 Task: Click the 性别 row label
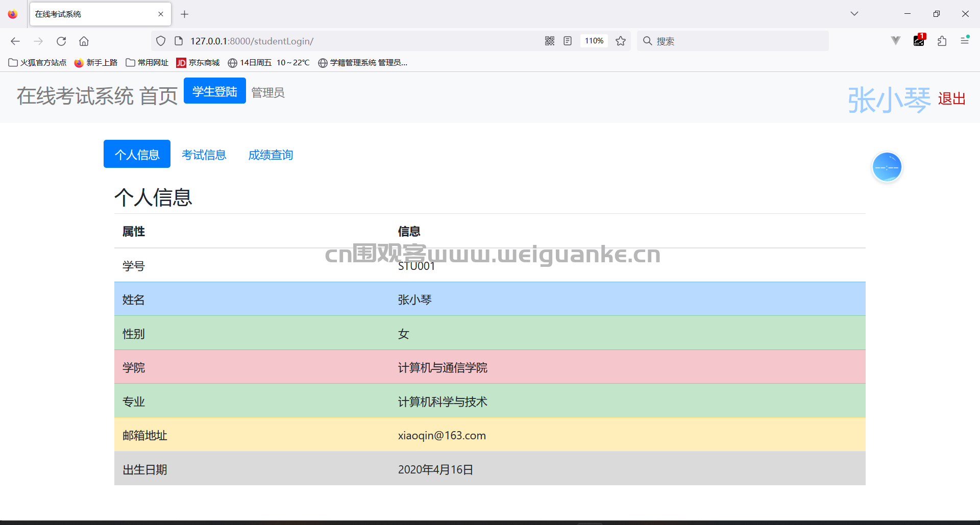(x=134, y=334)
